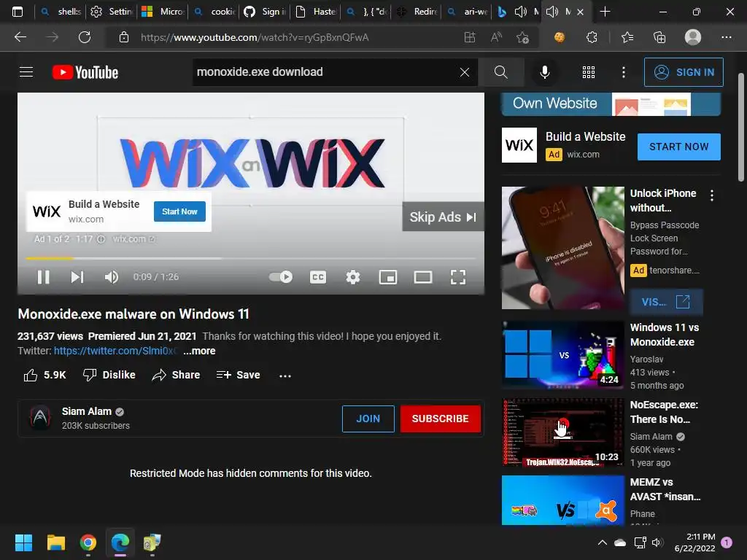This screenshot has width=747, height=560.
Task: Subscribe to Siam Alam
Action: pos(440,419)
